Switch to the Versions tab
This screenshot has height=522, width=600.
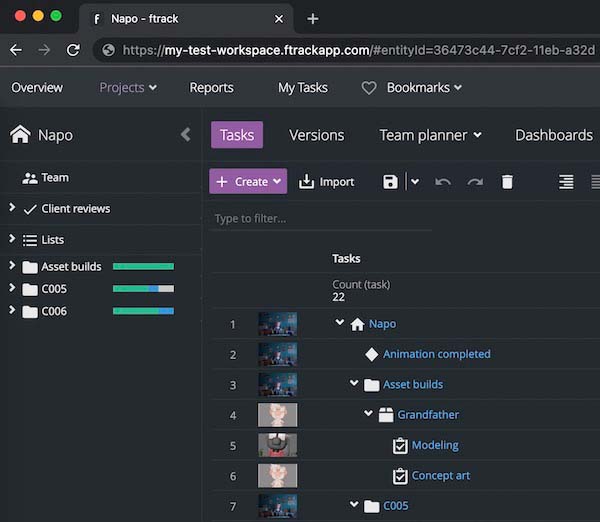pyautogui.click(x=316, y=135)
